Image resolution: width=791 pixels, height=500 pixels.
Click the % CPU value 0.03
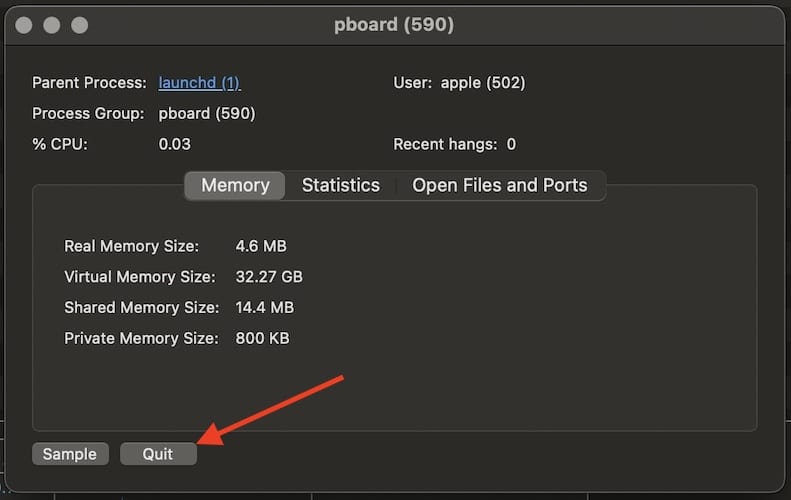click(174, 144)
